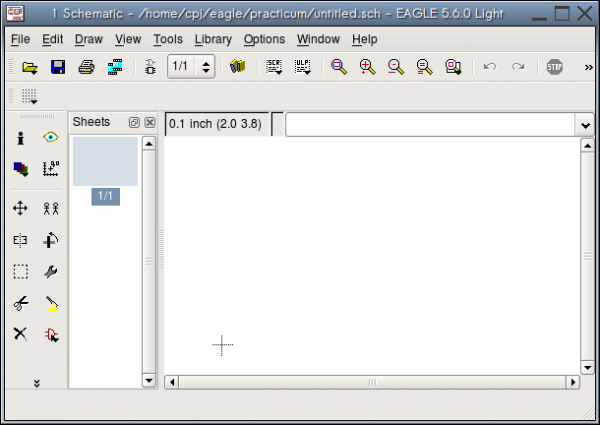Select the Group dashed-rectangle tool
Screen dimensions: 600x425
click(20, 271)
